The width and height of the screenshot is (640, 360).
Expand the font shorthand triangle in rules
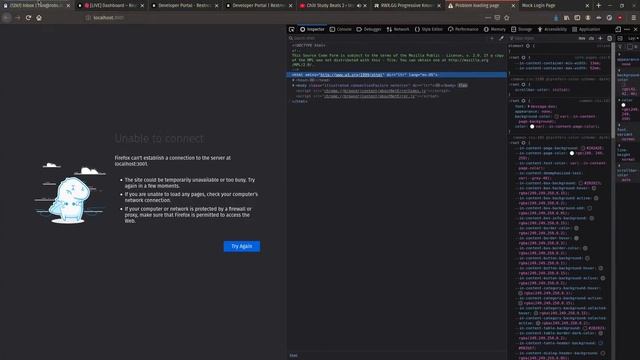(529, 107)
